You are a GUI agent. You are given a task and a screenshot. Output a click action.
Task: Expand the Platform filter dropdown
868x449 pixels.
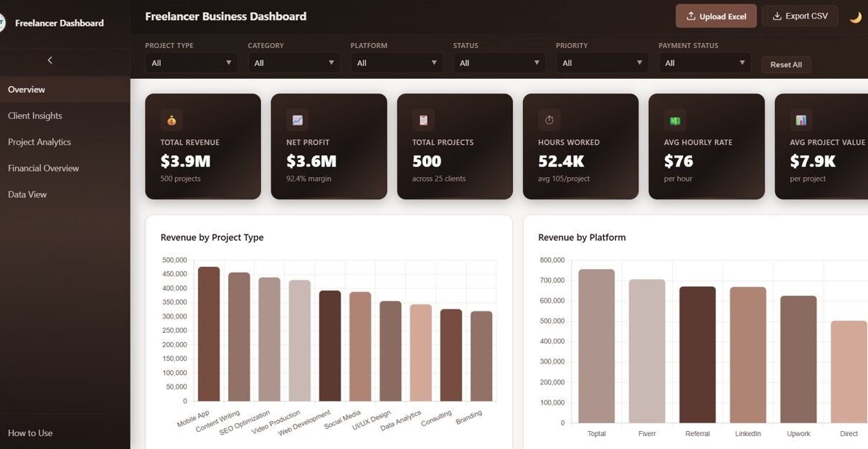point(396,63)
